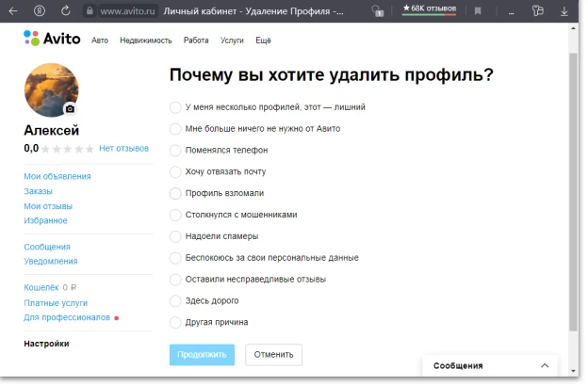Click the padlock site security icon
Screen dimensions: 588x386
90,11
